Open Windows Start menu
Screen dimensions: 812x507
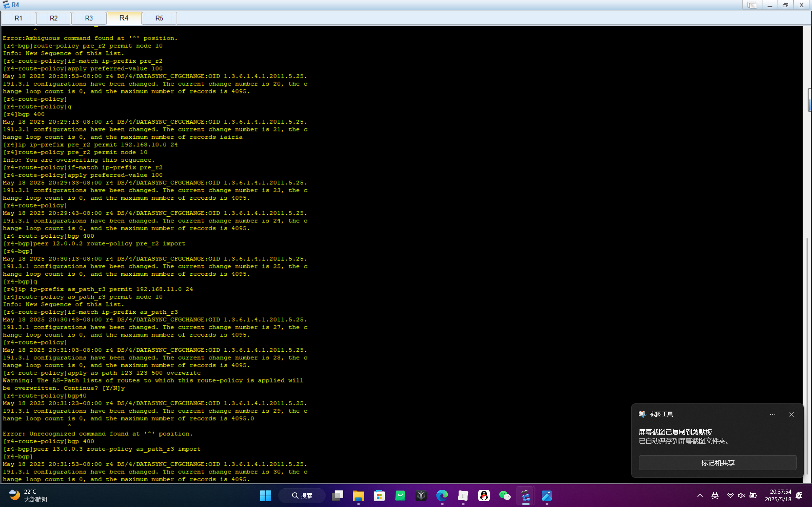[x=265, y=496]
